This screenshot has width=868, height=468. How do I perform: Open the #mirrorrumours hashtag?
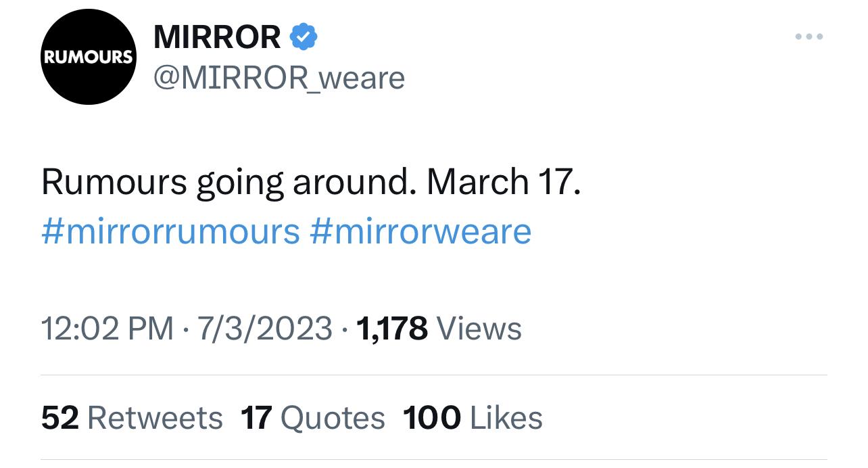point(170,231)
